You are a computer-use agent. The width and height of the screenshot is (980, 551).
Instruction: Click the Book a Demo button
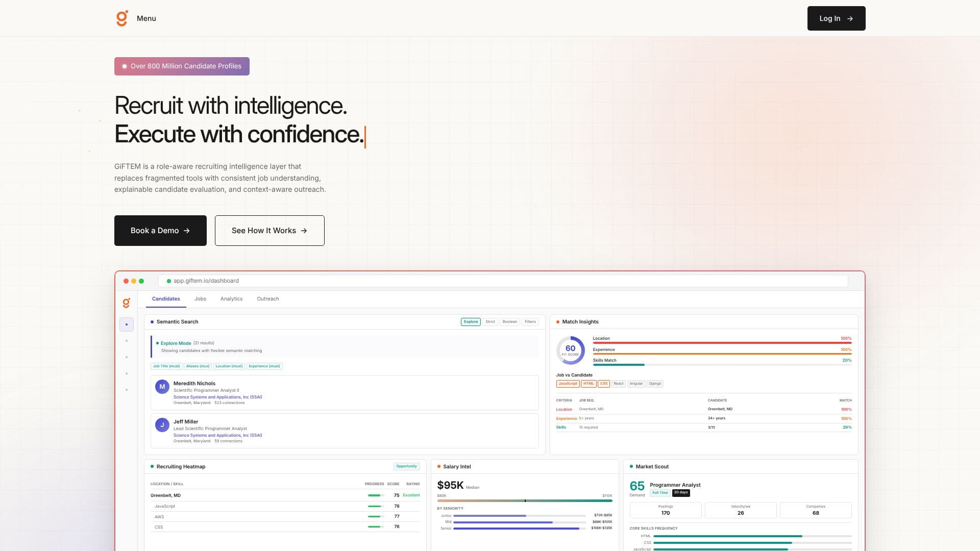pos(160,231)
